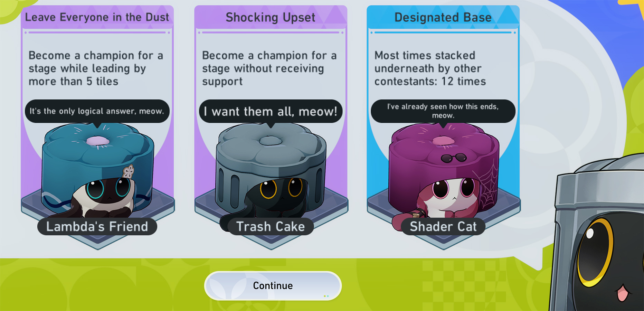
Task: Click the pink button atop the teal cake
Action: pyautogui.click(x=98, y=141)
